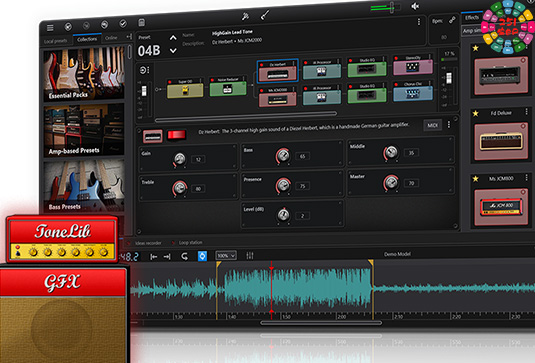Collapse the presets side panel arrow

click(x=129, y=36)
